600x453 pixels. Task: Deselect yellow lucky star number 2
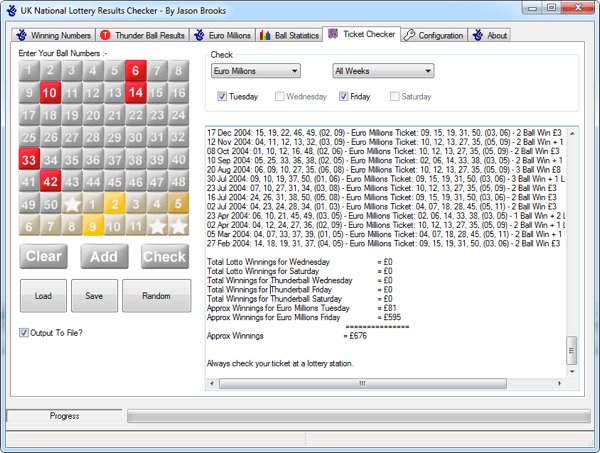coord(114,204)
